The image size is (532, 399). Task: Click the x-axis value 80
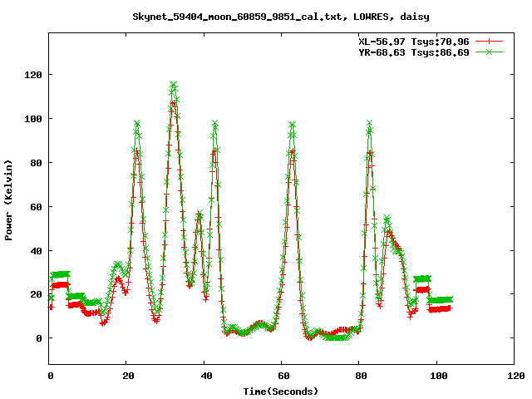[361, 376]
